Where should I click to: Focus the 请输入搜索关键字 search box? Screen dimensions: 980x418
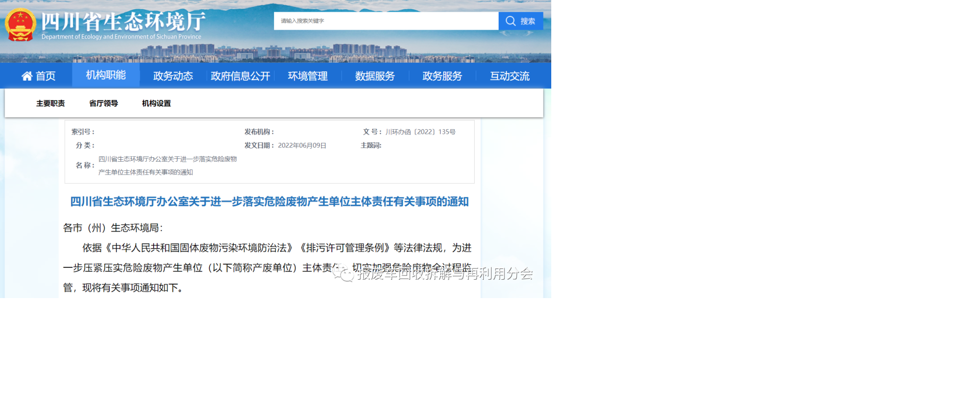pos(386,21)
